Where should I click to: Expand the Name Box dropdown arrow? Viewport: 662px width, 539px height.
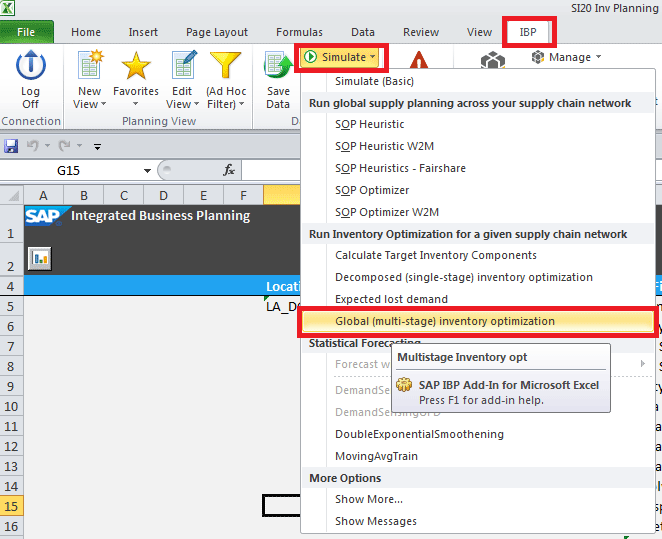pos(148,171)
